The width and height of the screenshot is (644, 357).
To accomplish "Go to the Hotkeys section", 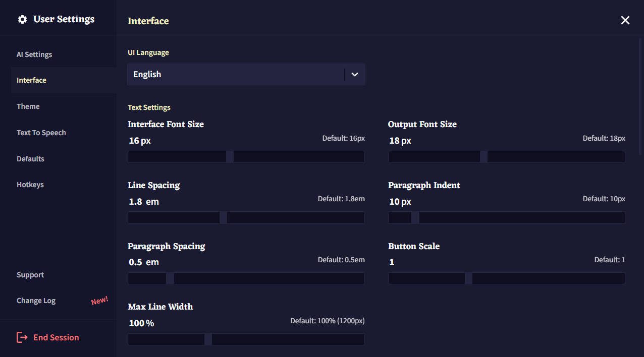I will click(30, 184).
